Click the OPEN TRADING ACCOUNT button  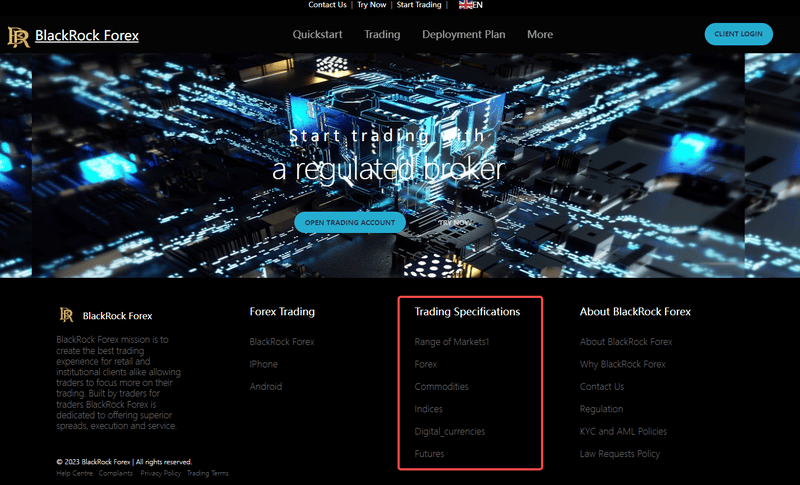350,222
